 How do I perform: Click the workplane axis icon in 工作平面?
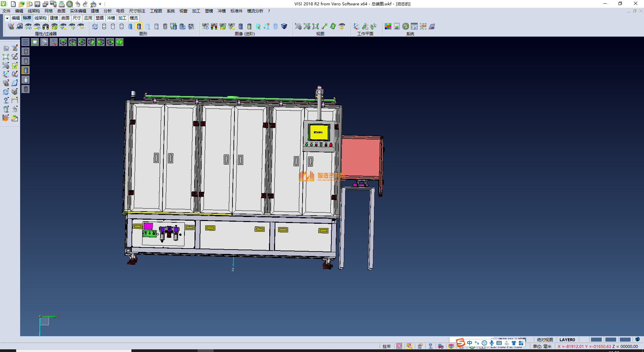356,27
